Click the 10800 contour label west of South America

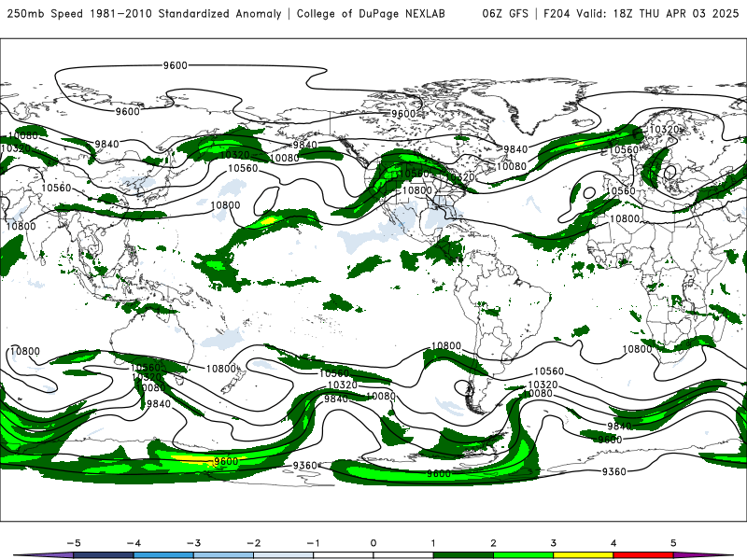click(x=446, y=345)
